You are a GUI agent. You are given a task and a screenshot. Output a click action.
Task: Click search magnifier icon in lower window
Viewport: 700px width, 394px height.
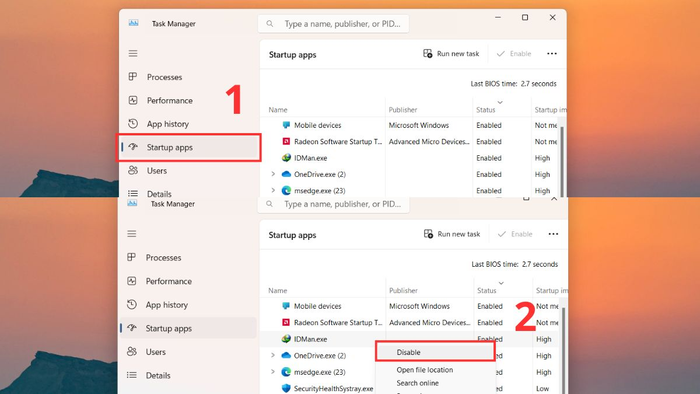pos(269,204)
